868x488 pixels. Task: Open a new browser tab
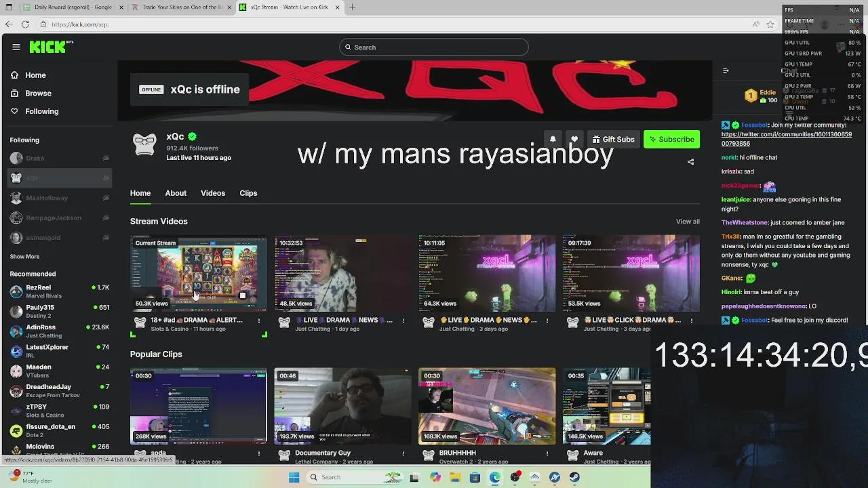[352, 7]
